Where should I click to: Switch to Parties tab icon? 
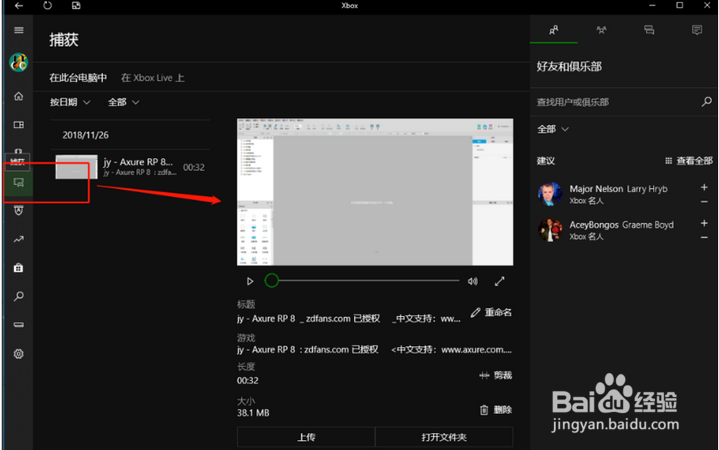pos(601,30)
